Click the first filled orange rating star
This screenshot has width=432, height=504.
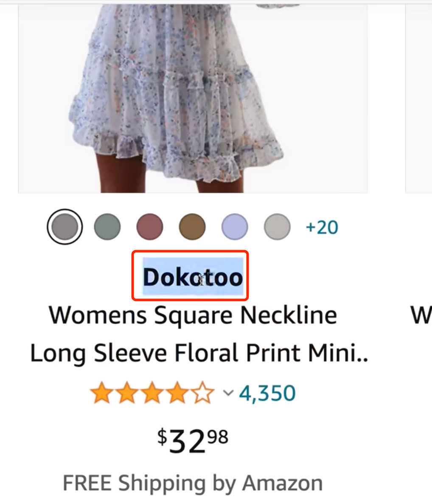pyautogui.click(x=101, y=394)
